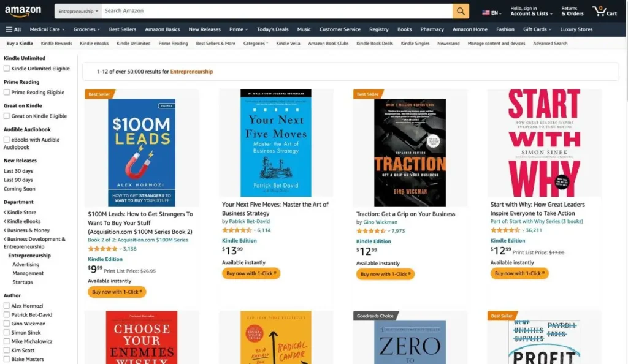
Task: Check the Prime Reading Eligible box
Action: pyautogui.click(x=7, y=93)
